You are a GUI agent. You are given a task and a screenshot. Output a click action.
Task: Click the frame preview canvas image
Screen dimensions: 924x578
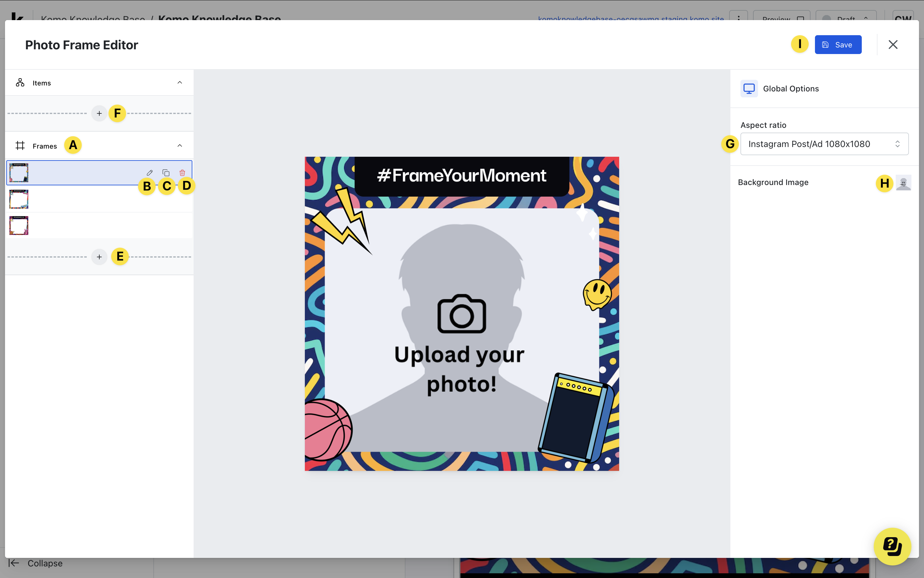[462, 314]
